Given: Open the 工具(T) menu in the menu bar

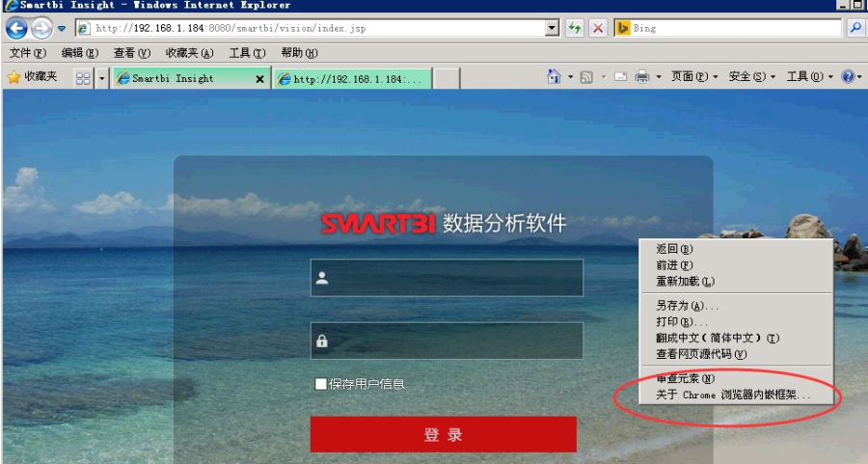Looking at the screenshot, I should tap(248, 53).
